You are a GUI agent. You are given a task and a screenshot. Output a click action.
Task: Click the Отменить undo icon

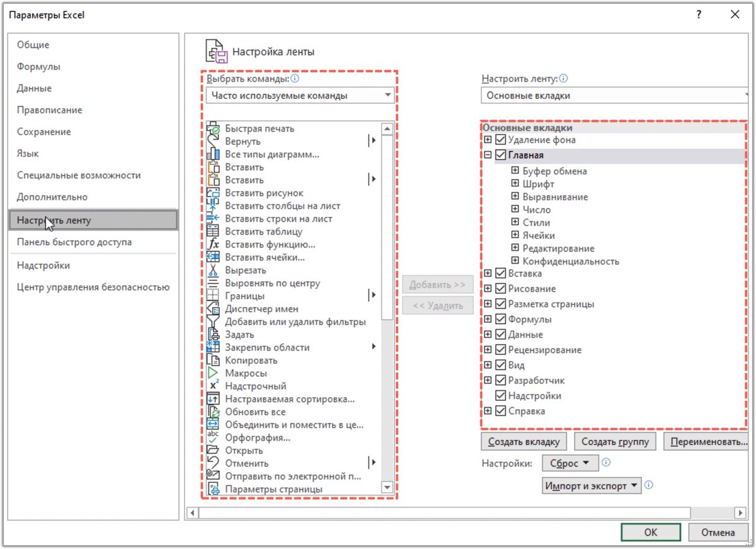click(x=213, y=463)
